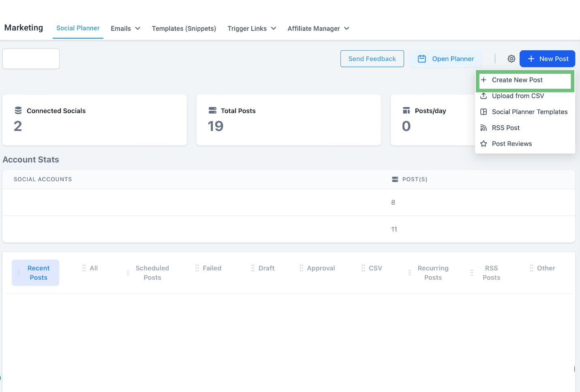Click the post count 8 cell

(x=393, y=202)
